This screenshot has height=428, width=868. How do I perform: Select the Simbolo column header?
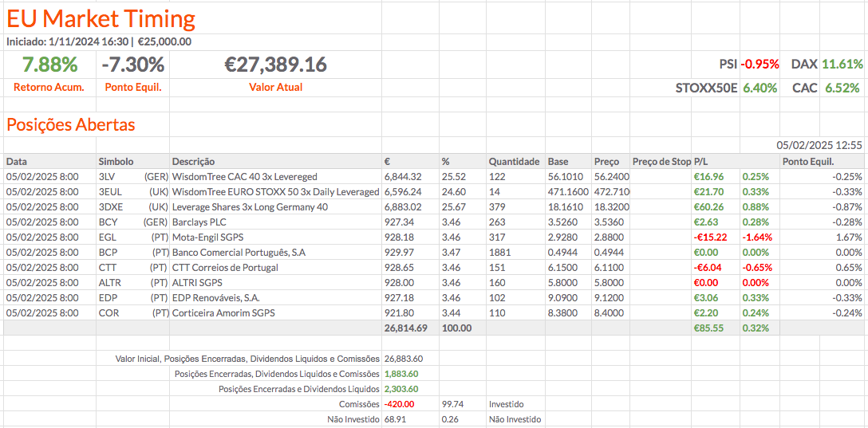point(116,162)
